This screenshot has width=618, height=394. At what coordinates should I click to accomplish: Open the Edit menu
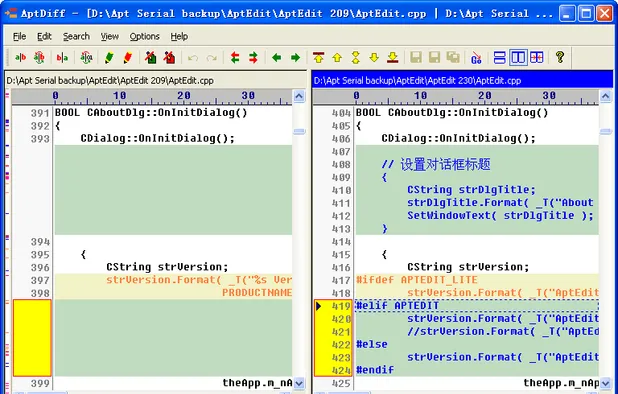tap(44, 37)
